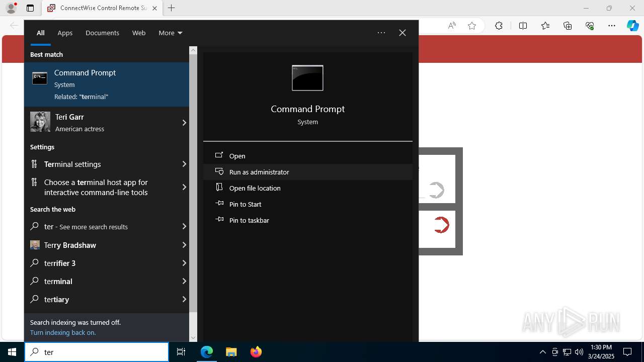Image resolution: width=644 pixels, height=362 pixels.
Task: Open the Windows Start menu
Action: [x=12, y=352]
